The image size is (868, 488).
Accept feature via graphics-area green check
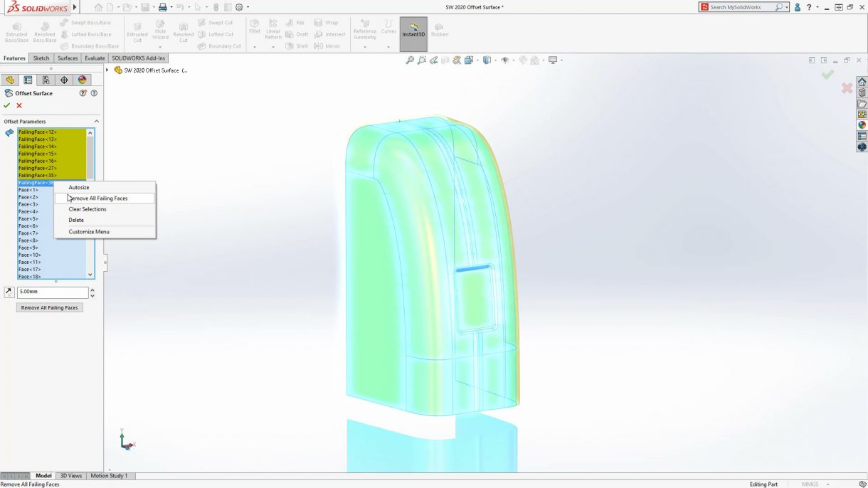click(827, 74)
